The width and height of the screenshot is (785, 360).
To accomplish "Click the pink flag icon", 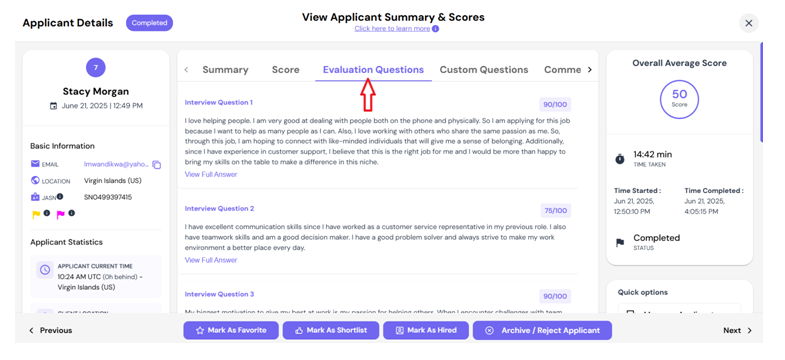I will point(61,214).
